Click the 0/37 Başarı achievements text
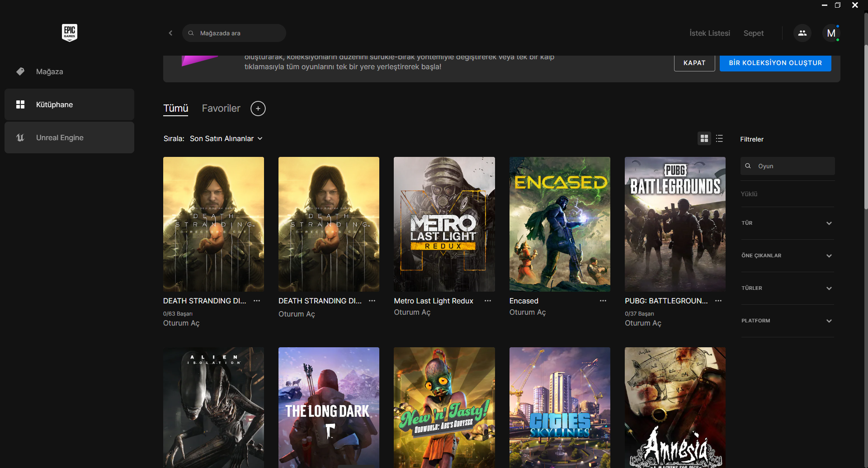 pyautogui.click(x=639, y=314)
